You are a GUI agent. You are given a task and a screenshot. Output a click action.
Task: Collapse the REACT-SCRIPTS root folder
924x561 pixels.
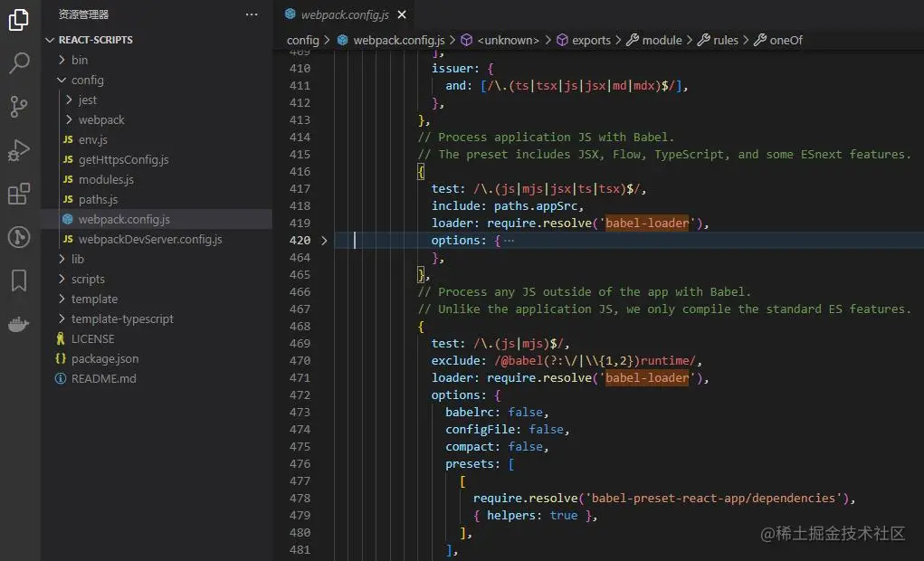pyautogui.click(x=50, y=40)
